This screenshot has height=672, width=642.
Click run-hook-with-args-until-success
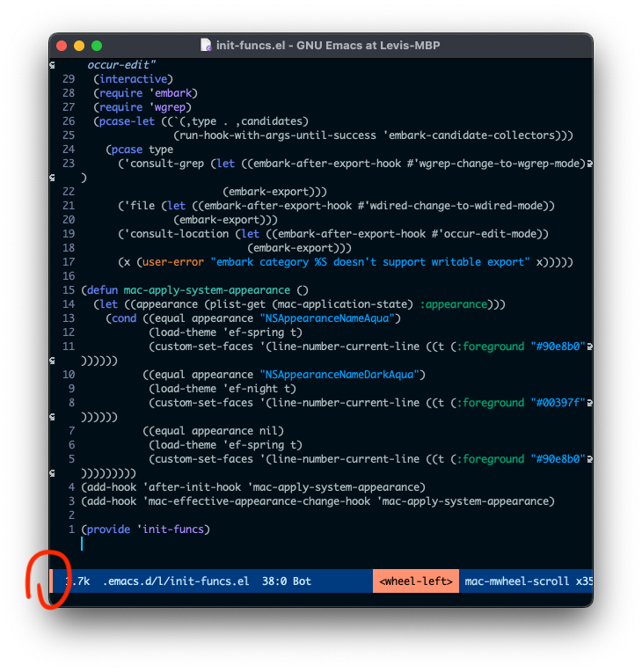[x=278, y=135]
